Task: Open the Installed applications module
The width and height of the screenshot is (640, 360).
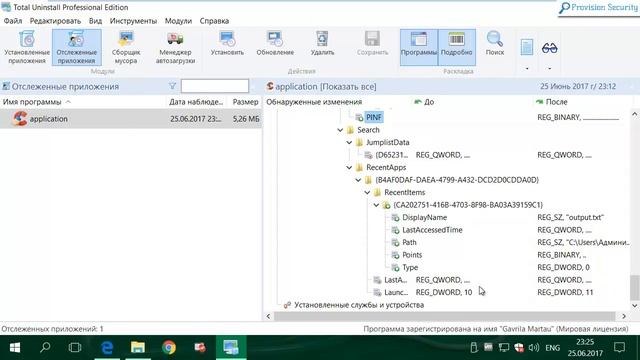Action: (27, 47)
